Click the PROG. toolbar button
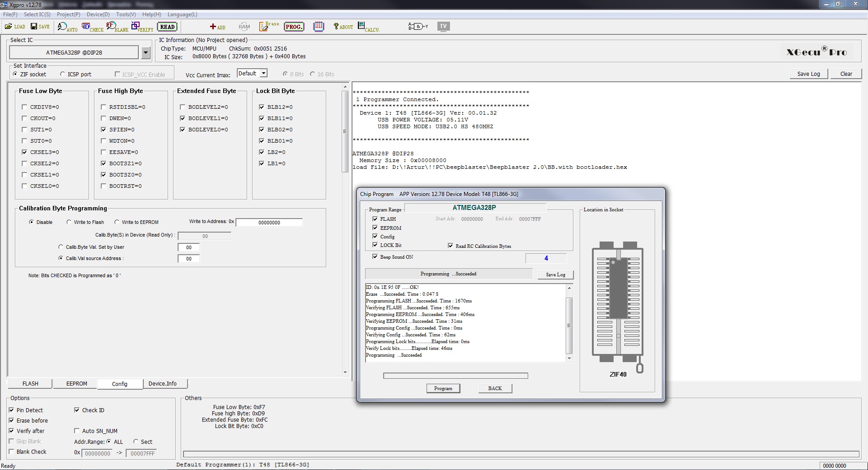This screenshot has width=868, height=470. (294, 27)
